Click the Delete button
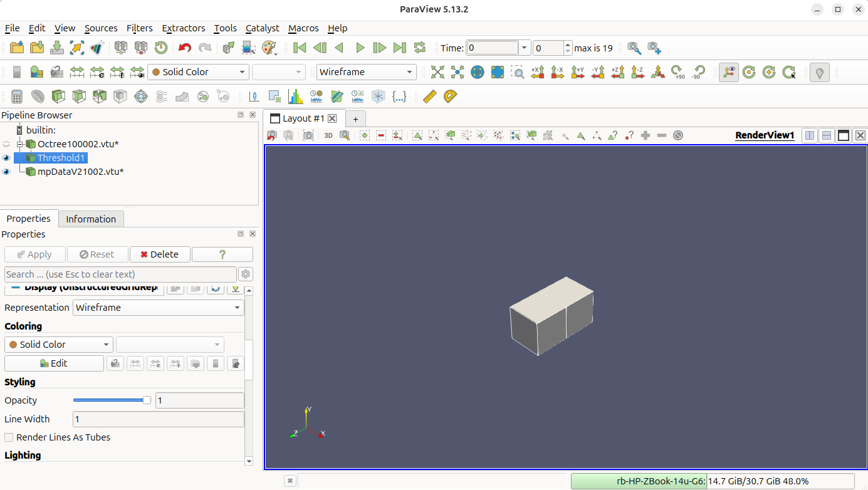 click(160, 254)
